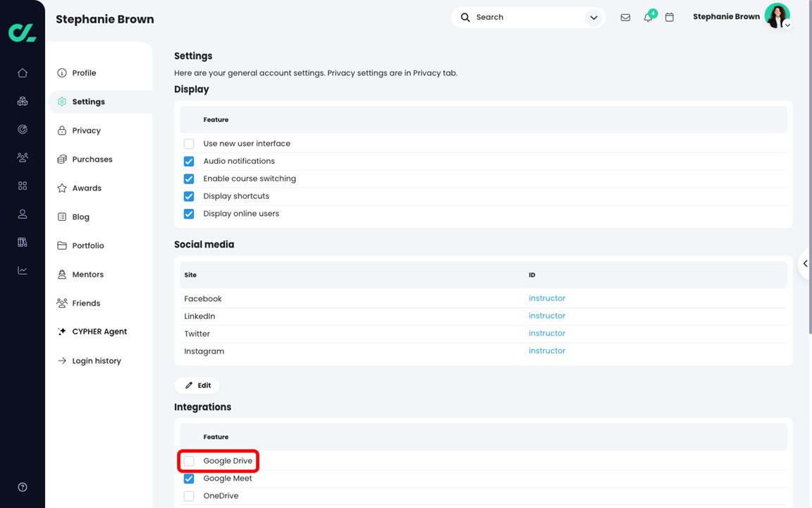The image size is (812, 508).
Task: Open the Analytics chart icon in sidebar
Action: click(22, 270)
